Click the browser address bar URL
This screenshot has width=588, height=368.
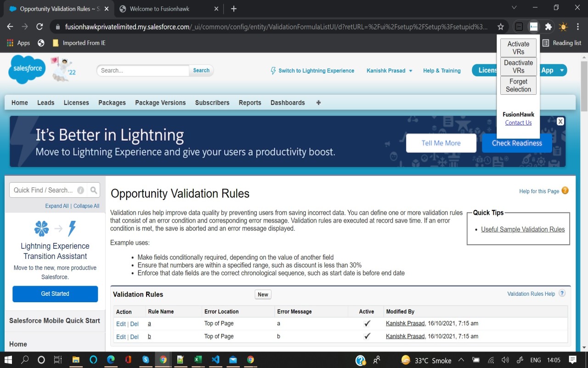click(x=276, y=27)
